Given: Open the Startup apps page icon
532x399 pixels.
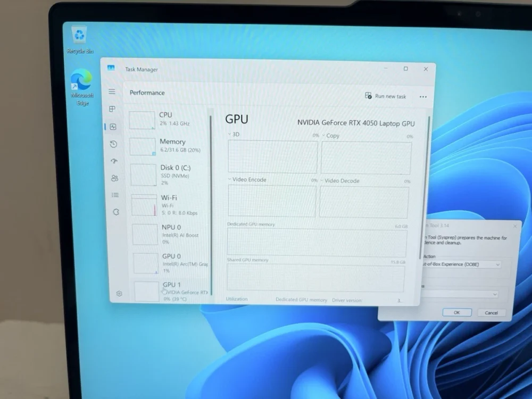Looking at the screenshot, I should (114, 161).
